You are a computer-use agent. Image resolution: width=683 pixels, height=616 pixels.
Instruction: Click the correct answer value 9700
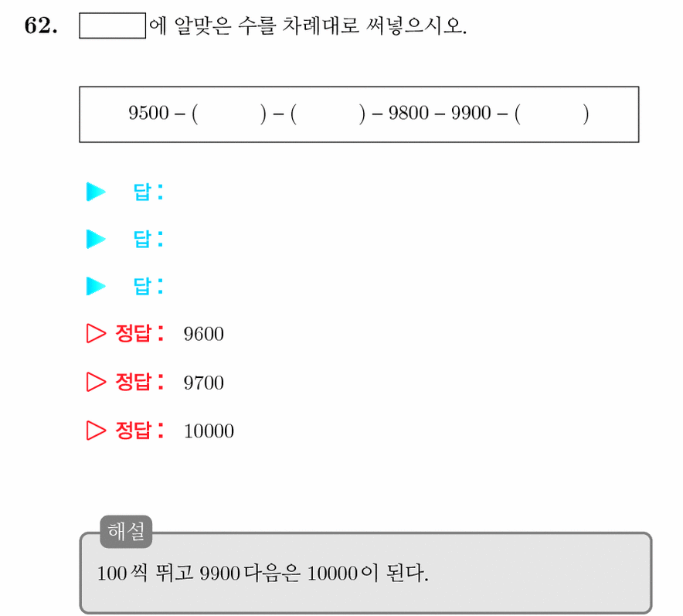point(203,383)
